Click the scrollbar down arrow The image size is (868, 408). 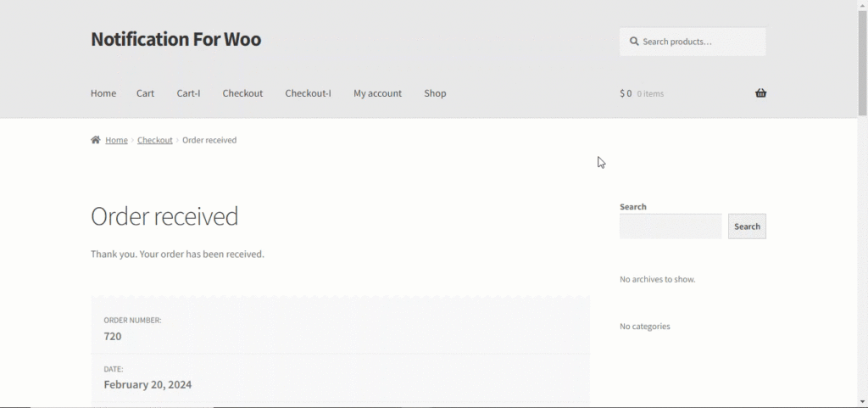[862, 402]
